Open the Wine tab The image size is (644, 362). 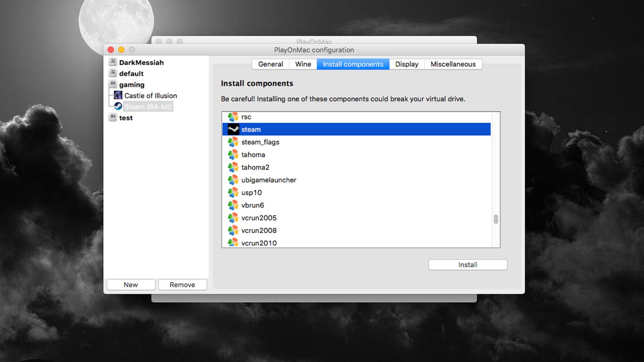[x=303, y=64]
